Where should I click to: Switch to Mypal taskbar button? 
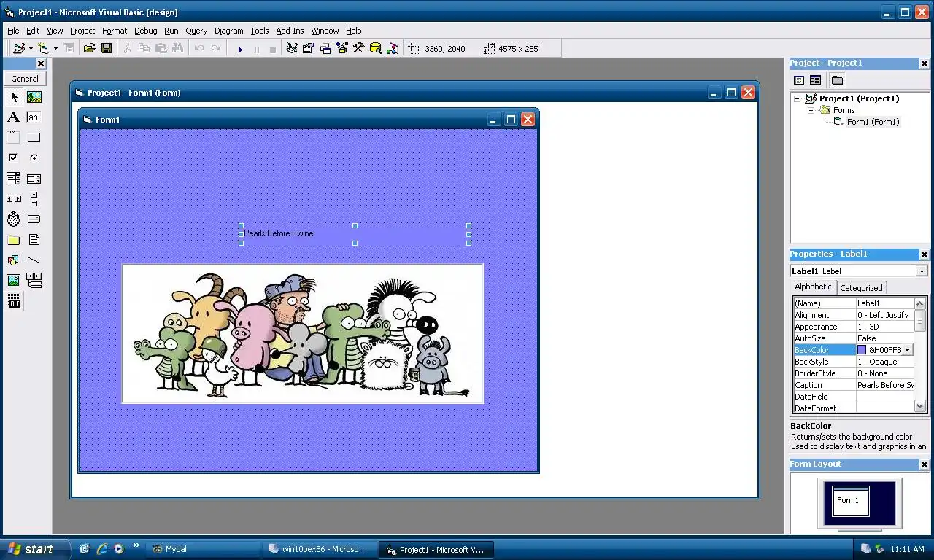pos(203,549)
